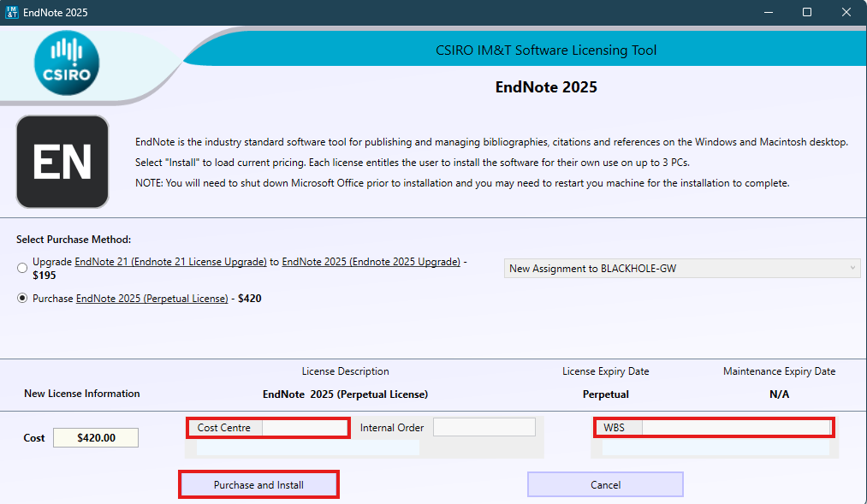Maximize the EndNote 2025 window
The height and width of the screenshot is (504, 867).
pyautogui.click(x=807, y=12)
